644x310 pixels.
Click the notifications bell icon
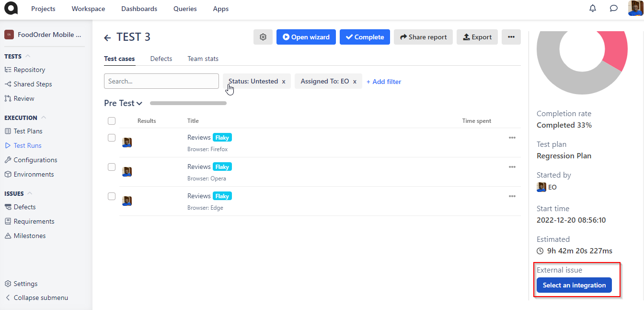[593, 9]
